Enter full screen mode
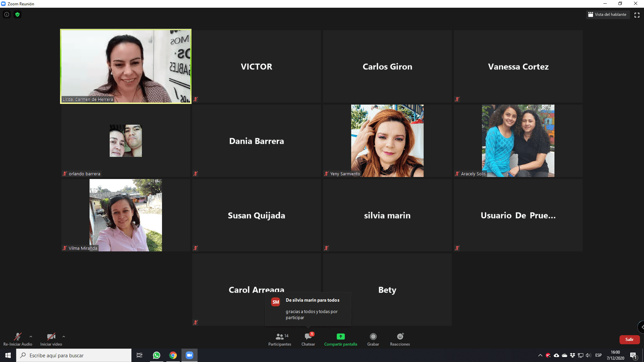Image resolution: width=644 pixels, height=362 pixels. (637, 15)
